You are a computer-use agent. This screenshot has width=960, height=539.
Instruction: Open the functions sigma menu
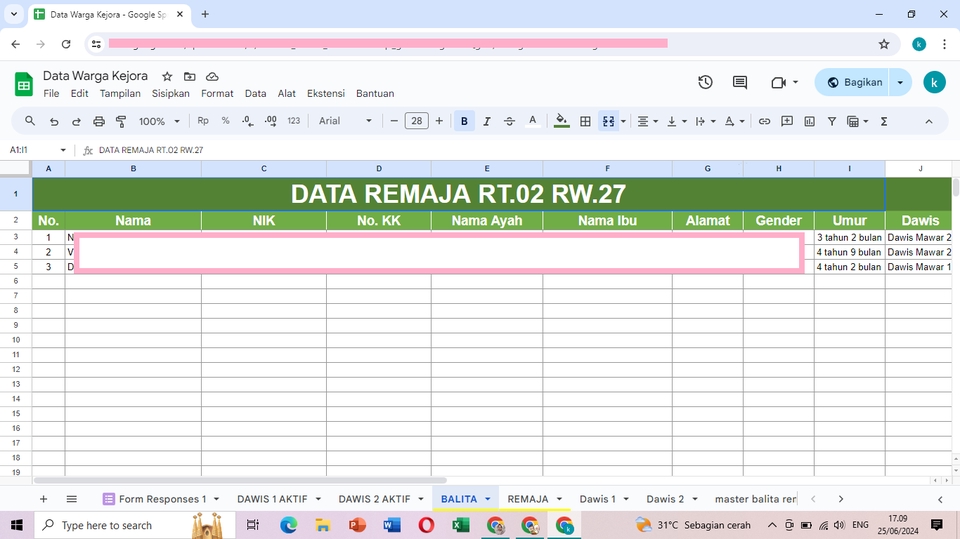tap(884, 121)
